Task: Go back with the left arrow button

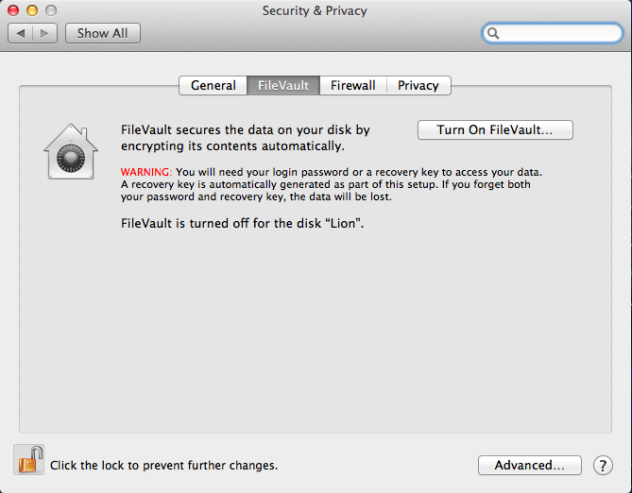Action: coord(20,33)
